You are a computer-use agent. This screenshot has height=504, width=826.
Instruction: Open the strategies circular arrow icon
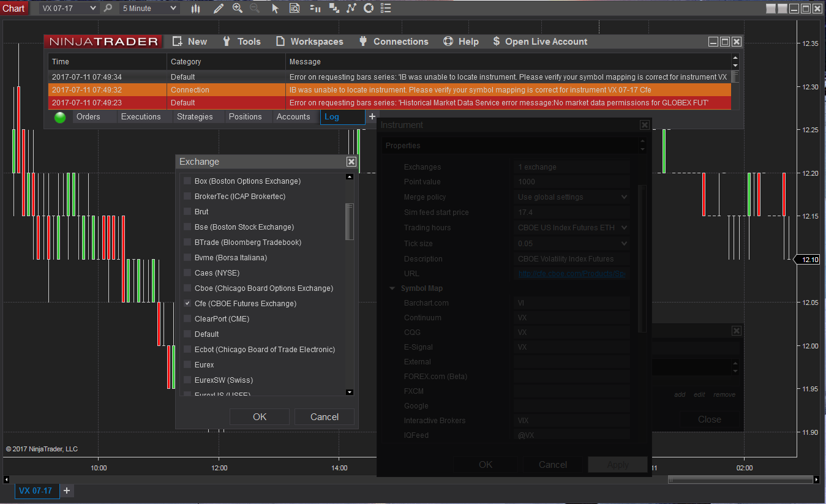369,9
